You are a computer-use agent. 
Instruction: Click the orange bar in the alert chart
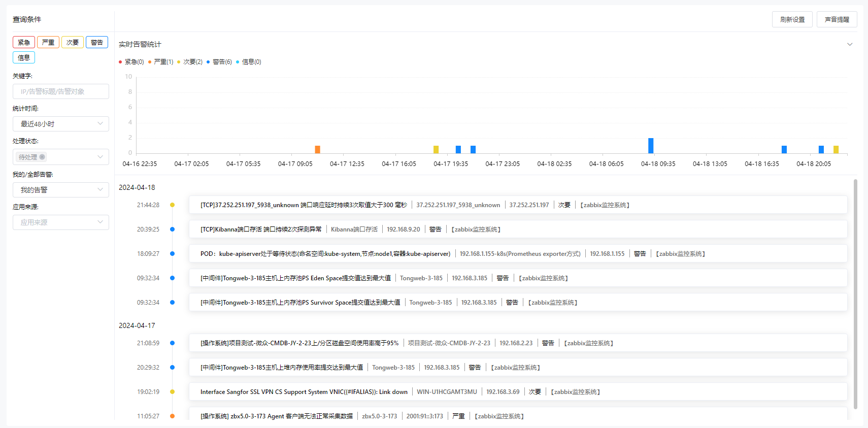(x=317, y=149)
